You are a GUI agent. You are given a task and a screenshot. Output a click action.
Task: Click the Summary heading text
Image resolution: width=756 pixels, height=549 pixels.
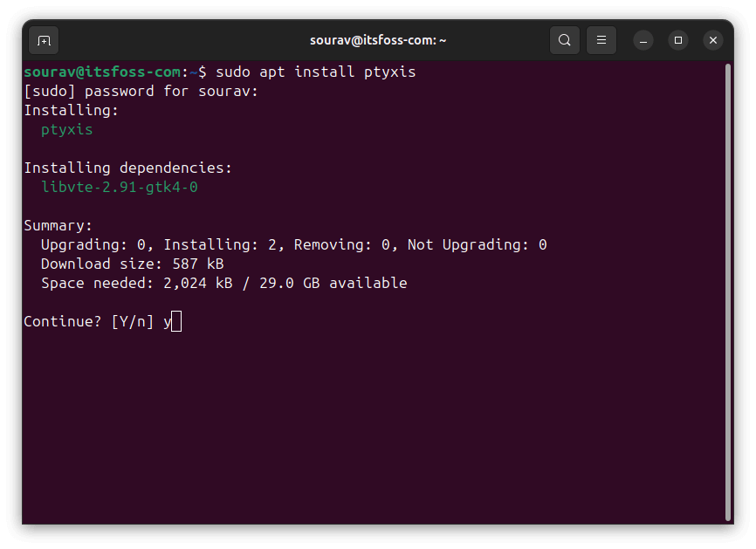click(58, 225)
